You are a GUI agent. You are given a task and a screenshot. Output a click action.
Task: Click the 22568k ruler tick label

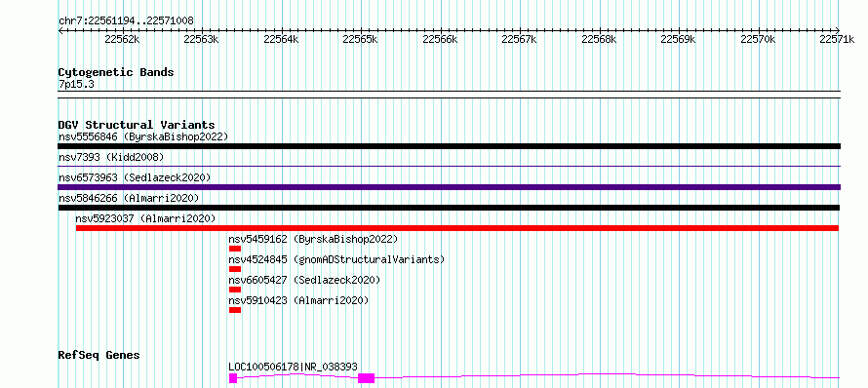(x=600, y=39)
